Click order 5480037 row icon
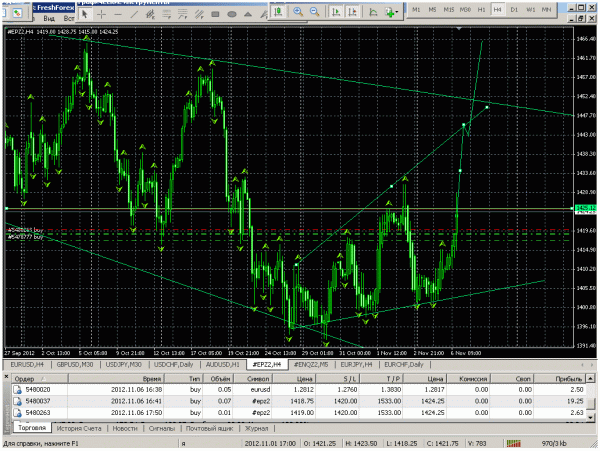This screenshot has width=600, height=451. pyautogui.click(x=18, y=401)
